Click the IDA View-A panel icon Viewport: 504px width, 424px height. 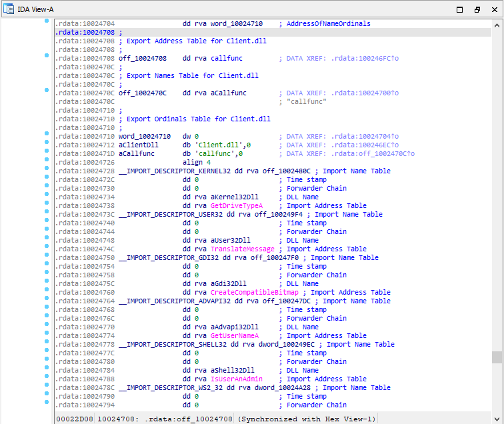pyautogui.click(x=9, y=9)
